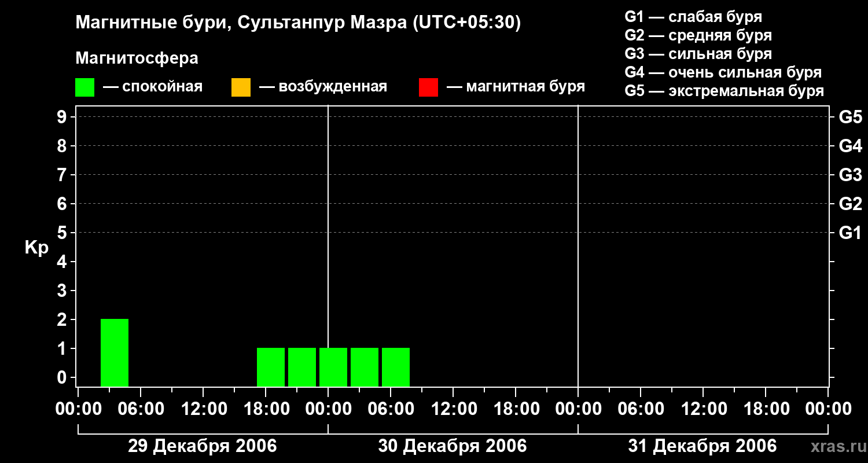Click the 'G3' label on the right axis
Viewport: 868px width, 463px height.
pos(851,175)
